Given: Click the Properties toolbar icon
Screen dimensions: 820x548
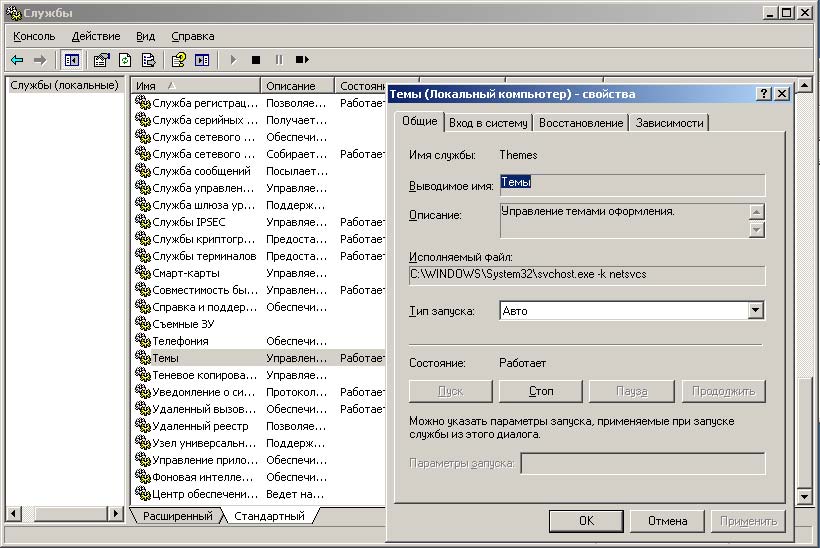Looking at the screenshot, I should (101, 60).
